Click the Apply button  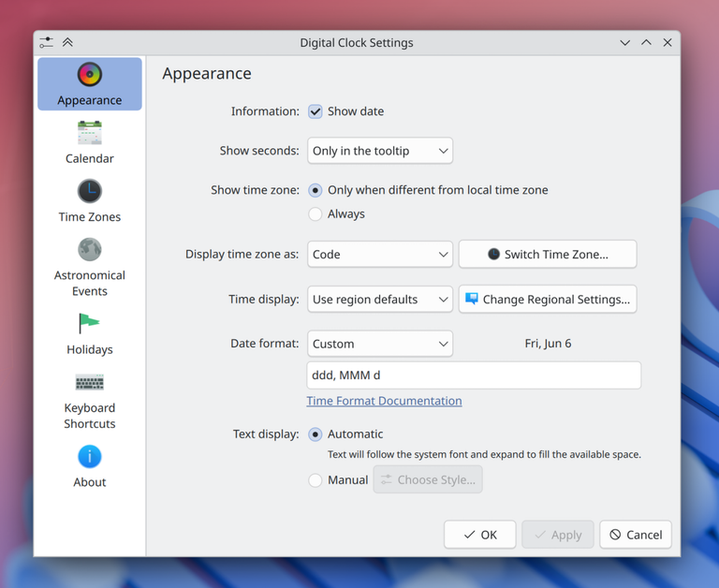coord(558,535)
